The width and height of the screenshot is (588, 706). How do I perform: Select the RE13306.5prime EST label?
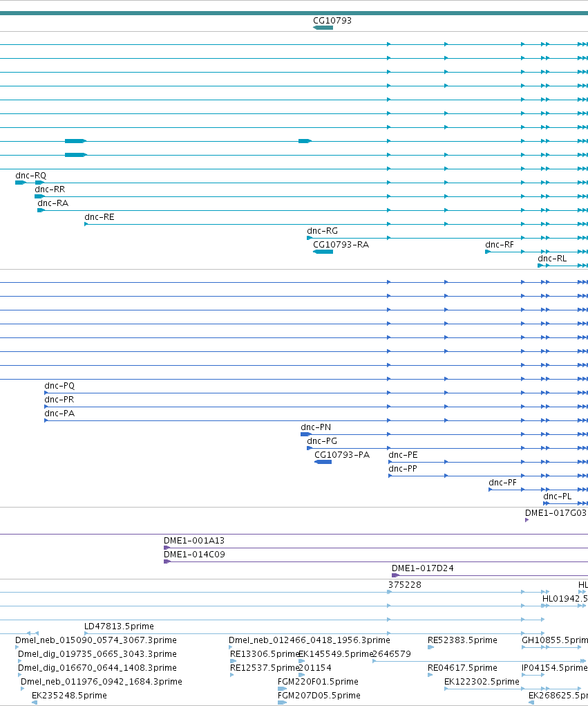click(264, 654)
